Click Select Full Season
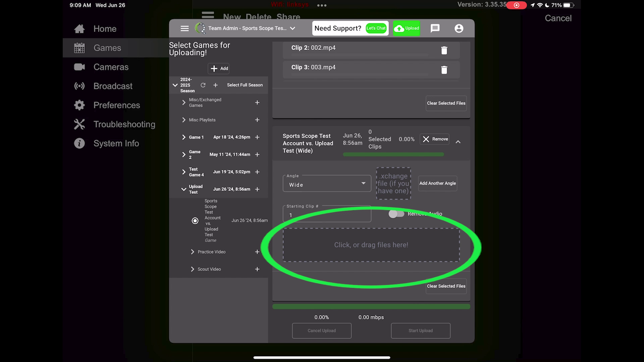The height and width of the screenshot is (362, 644). click(x=245, y=85)
